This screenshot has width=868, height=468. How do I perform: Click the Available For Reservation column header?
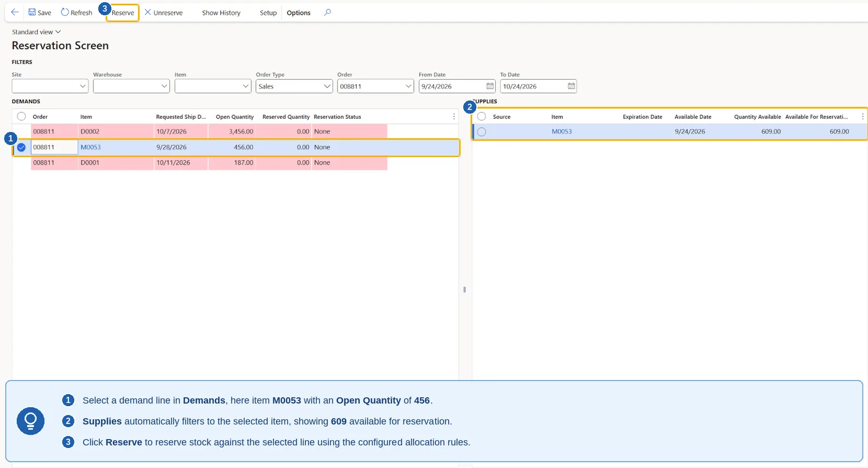point(816,117)
